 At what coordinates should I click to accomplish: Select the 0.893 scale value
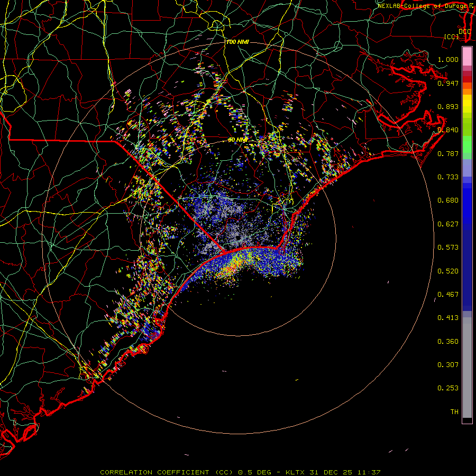pos(448,106)
